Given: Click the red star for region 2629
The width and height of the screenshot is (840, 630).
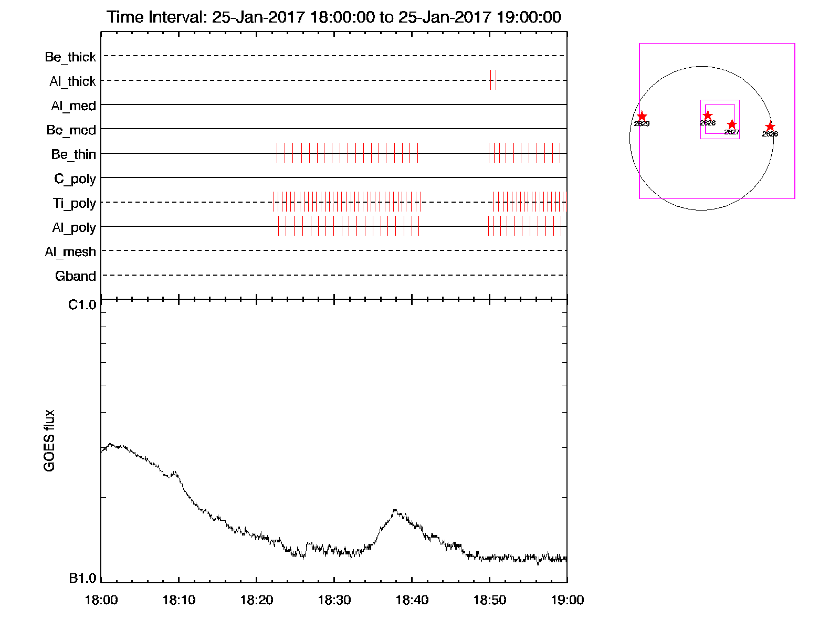Looking at the screenshot, I should pos(642,117).
